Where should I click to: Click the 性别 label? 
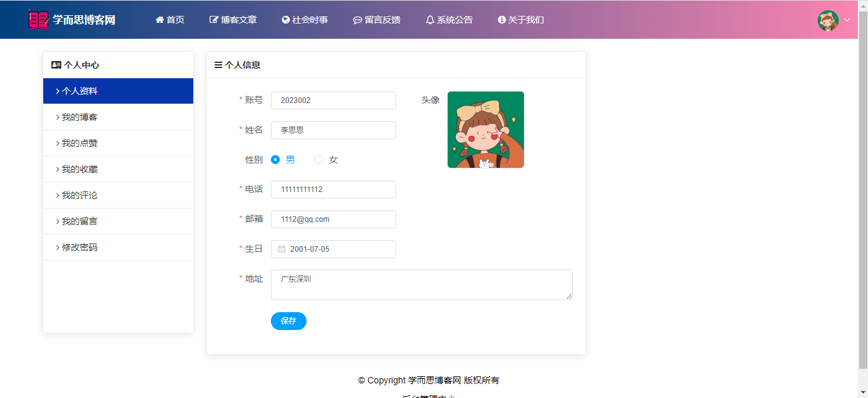(x=254, y=160)
